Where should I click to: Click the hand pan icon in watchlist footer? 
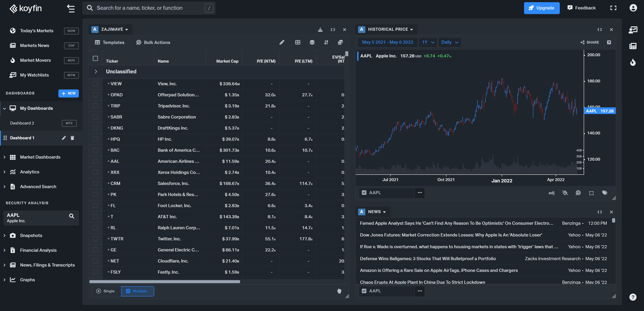tap(339, 291)
